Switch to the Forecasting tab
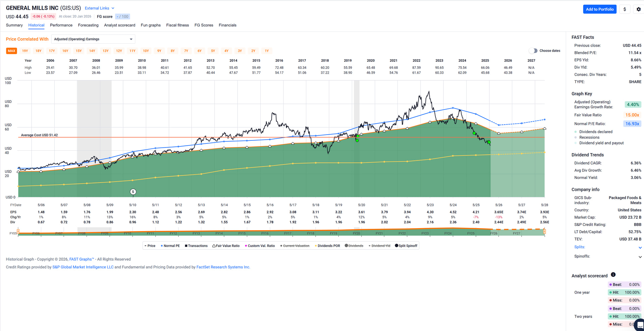This screenshot has height=331, width=644. [88, 25]
